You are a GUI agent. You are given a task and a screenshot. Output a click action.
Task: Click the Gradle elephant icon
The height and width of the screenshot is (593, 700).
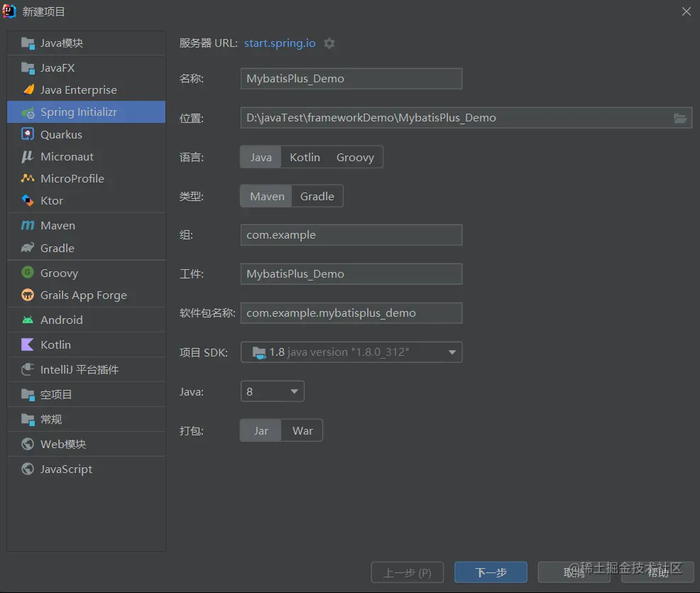(28, 248)
